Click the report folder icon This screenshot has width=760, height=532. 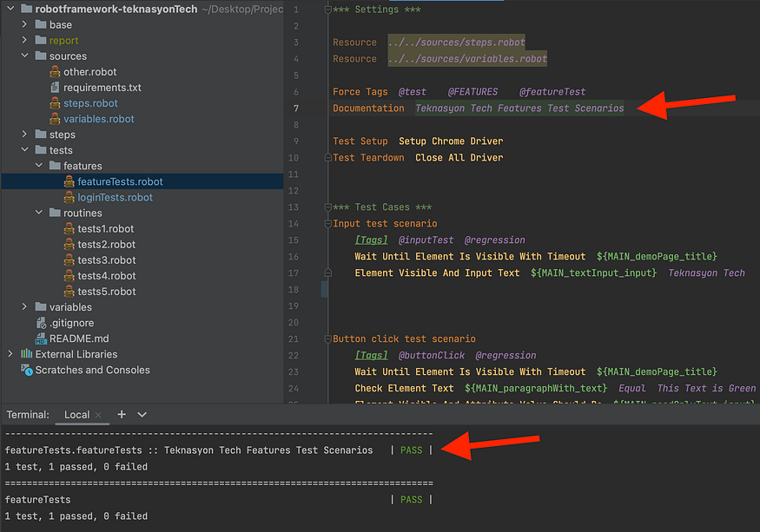[41, 40]
